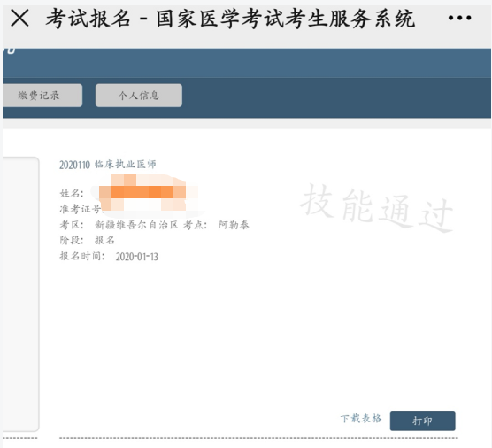The image size is (492, 448).
Task: Open the three-dot more options menu
Action: coord(459,18)
